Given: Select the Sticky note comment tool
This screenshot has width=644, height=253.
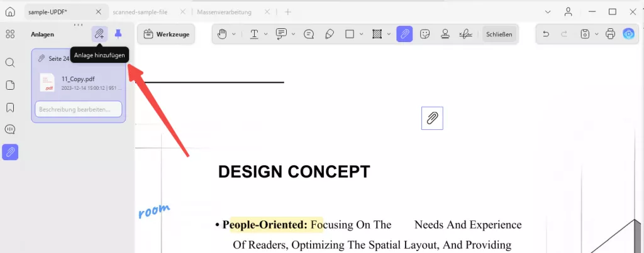Looking at the screenshot, I should point(309,34).
